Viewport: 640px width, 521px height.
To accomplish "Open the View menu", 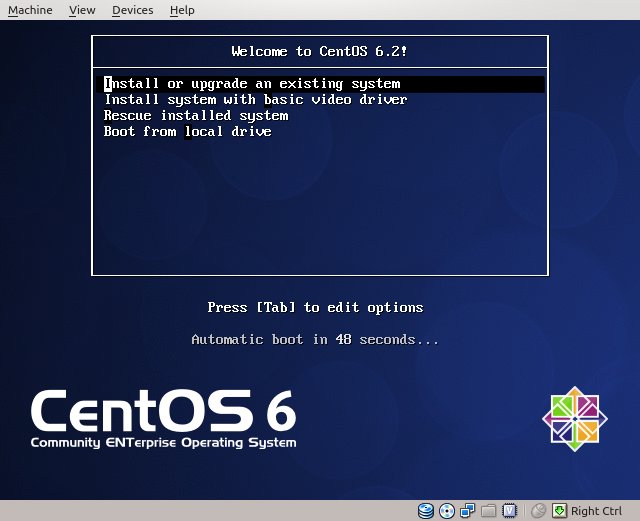I will coord(82,10).
